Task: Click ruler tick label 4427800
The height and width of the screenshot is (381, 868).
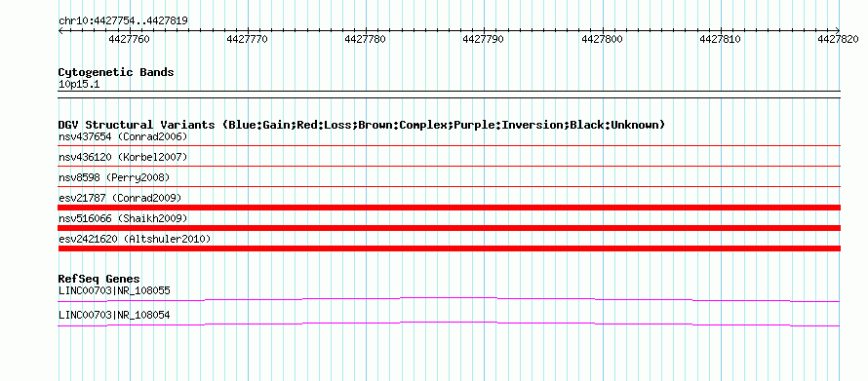Action: [603, 39]
